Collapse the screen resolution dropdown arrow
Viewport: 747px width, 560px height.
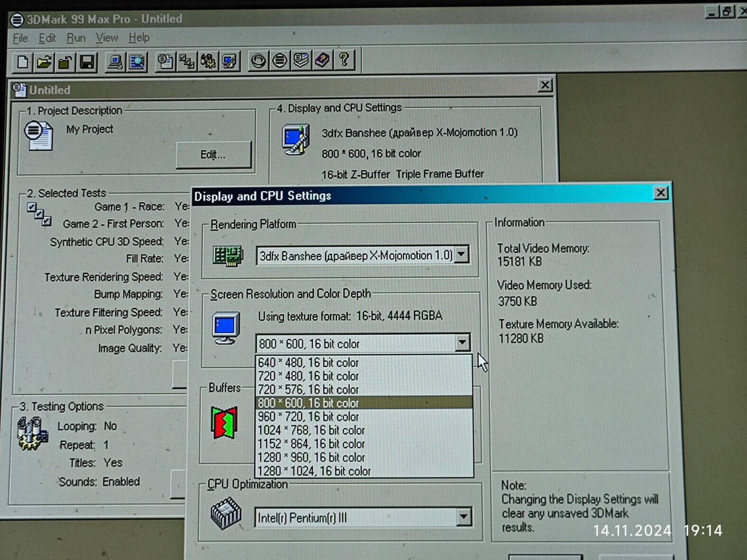coord(462,342)
